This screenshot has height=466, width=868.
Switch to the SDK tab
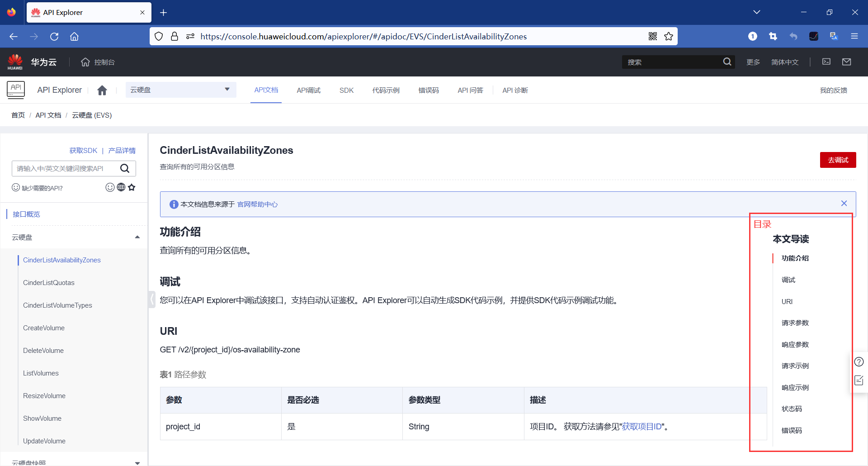point(347,90)
